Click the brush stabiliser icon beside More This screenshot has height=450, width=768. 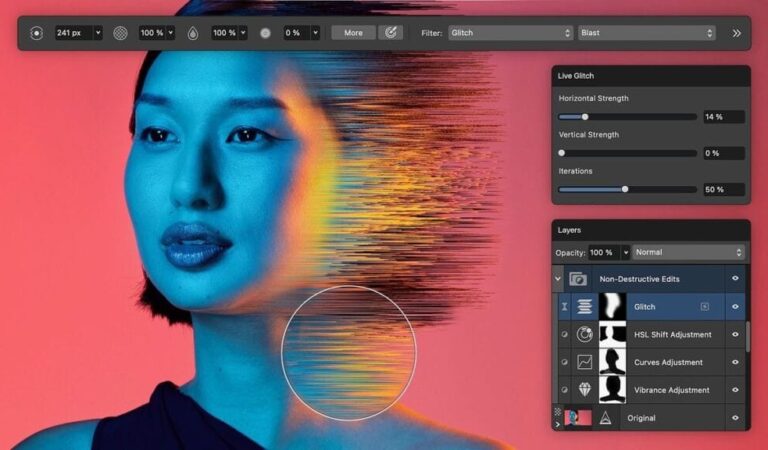point(390,33)
